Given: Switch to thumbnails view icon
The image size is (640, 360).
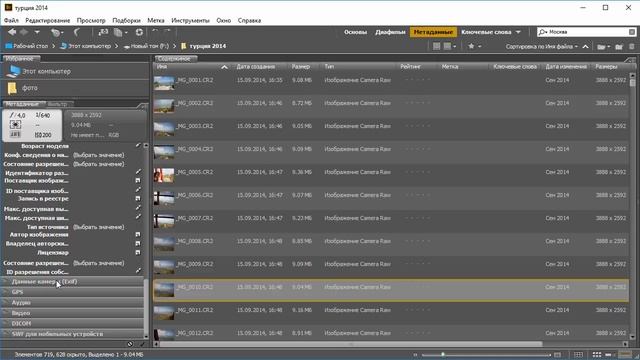Looking at the screenshot, I should coord(596,355).
